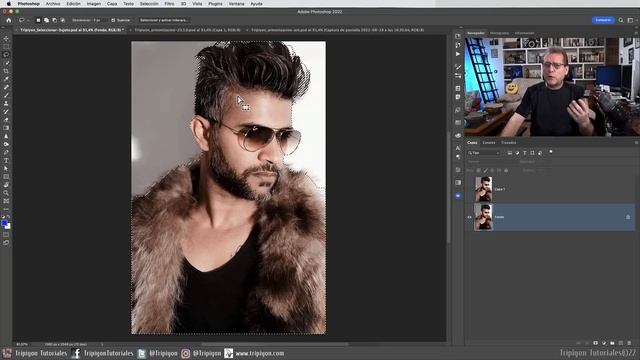Switch to the Tripiyon_presentacion-23.5.0 document tab
The width and height of the screenshot is (640, 360).
tap(187, 30)
